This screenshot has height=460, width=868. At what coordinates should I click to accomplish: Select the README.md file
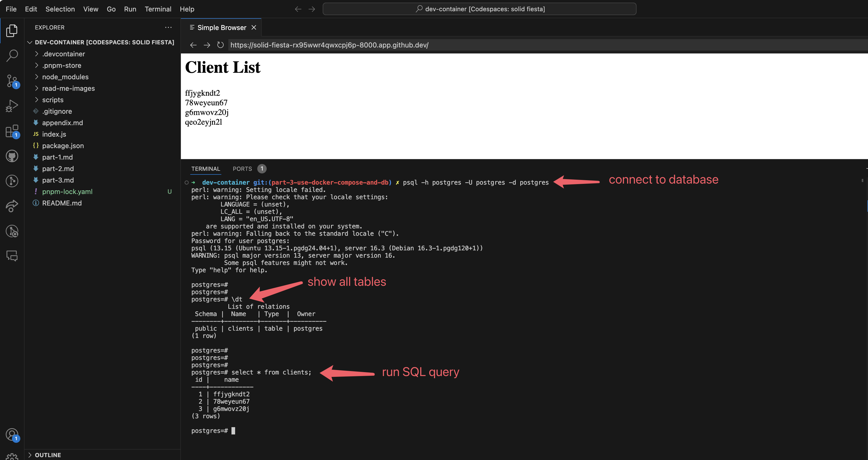point(62,203)
